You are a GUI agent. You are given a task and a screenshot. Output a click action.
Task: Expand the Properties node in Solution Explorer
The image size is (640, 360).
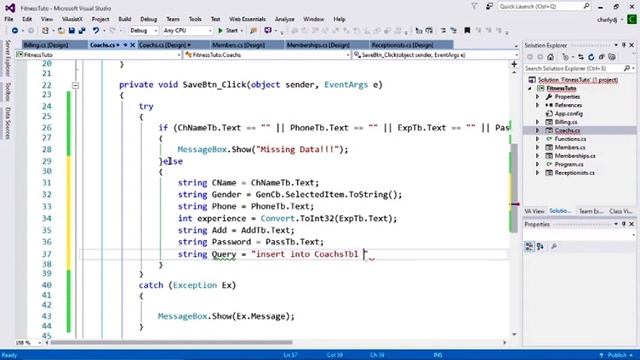tap(538, 97)
